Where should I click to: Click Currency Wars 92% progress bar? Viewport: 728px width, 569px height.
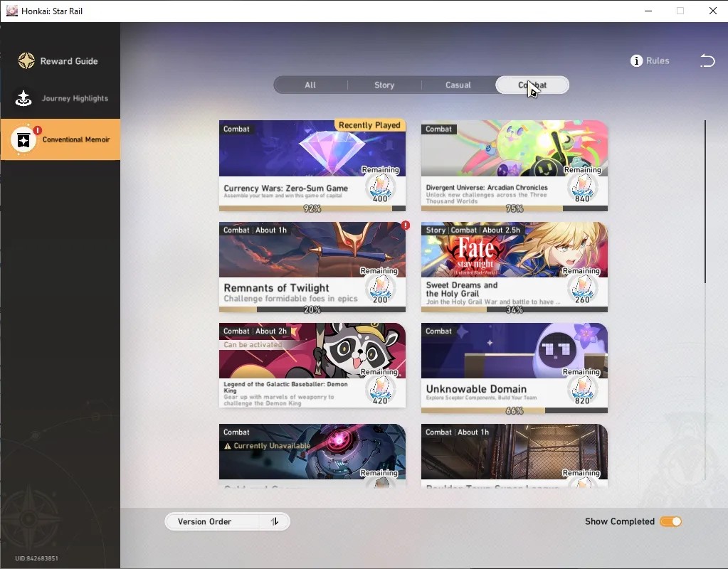coord(312,208)
